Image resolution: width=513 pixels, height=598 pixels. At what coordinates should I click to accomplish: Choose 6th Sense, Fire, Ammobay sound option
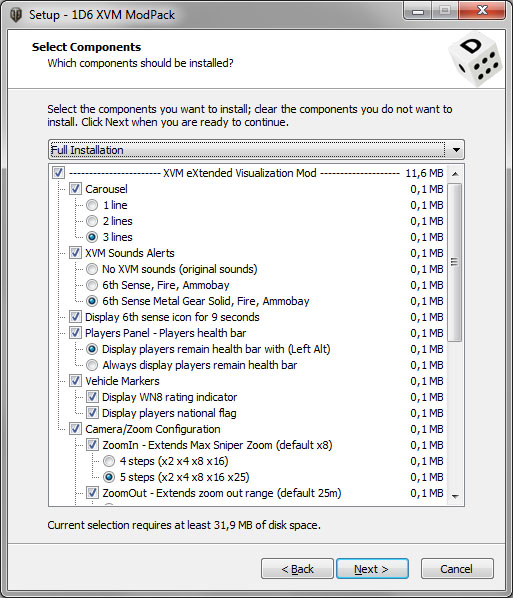tap(92, 285)
